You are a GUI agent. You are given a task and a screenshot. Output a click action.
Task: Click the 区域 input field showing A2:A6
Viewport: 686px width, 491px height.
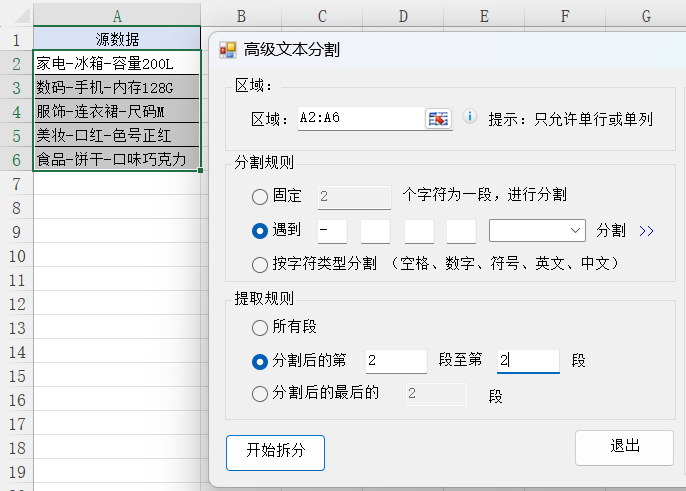[x=361, y=118]
